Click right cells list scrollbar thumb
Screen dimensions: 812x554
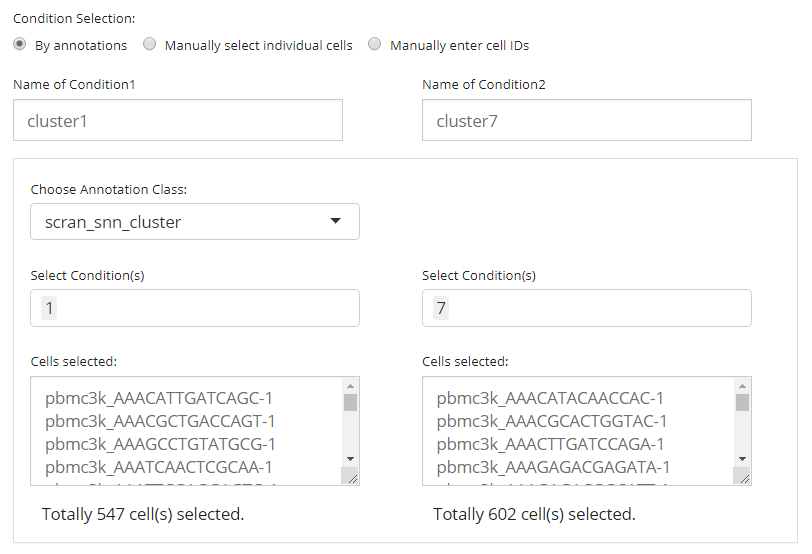[742, 403]
